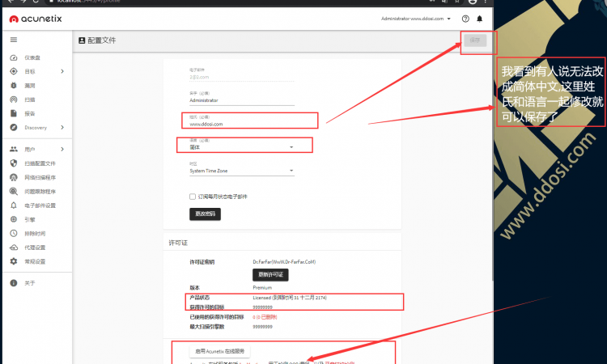Open 常规设置 menu item

tap(36, 261)
